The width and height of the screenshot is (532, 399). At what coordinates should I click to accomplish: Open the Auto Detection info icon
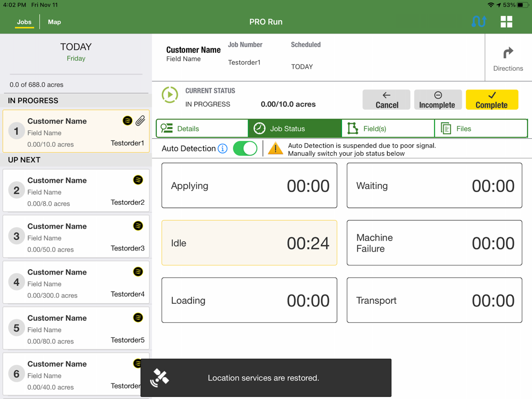222,148
